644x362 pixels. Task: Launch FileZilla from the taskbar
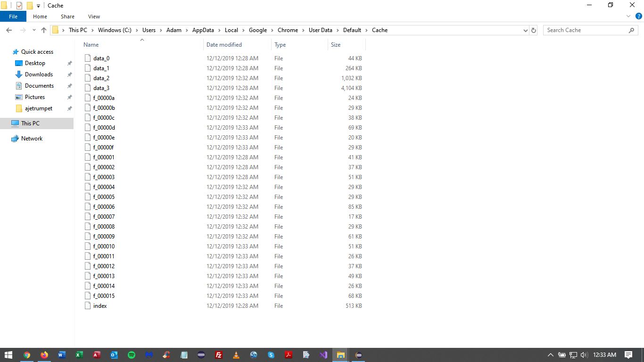pos(219,355)
